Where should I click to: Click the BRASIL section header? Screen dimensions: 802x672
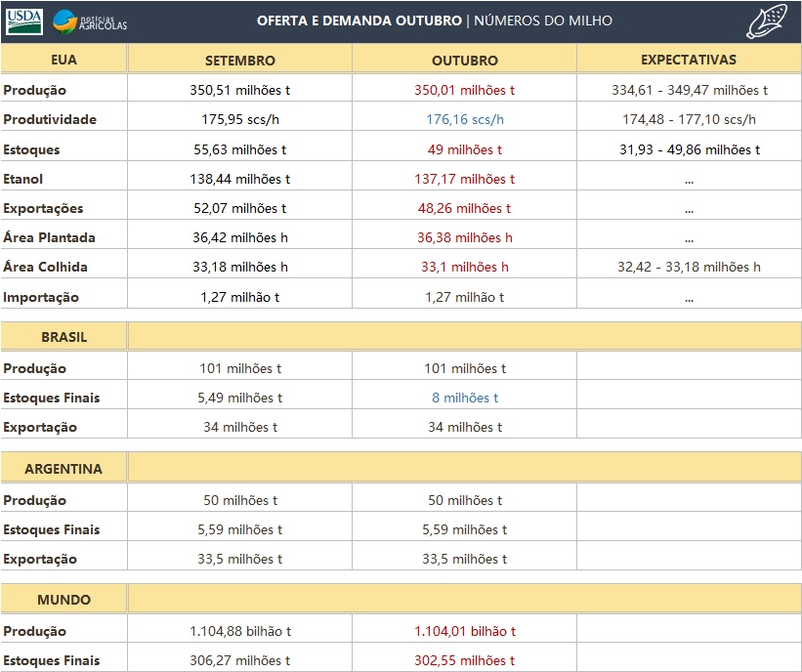coord(63,337)
